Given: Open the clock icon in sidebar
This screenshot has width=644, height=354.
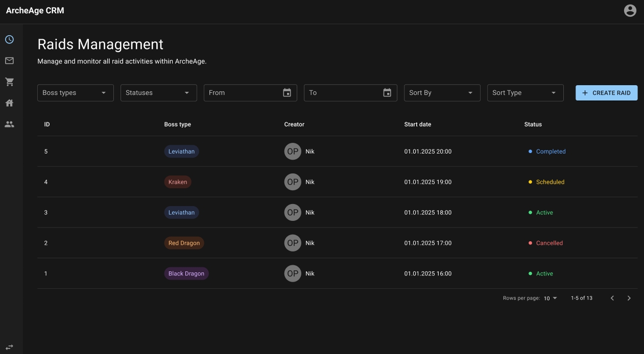Looking at the screenshot, I should [x=9, y=40].
